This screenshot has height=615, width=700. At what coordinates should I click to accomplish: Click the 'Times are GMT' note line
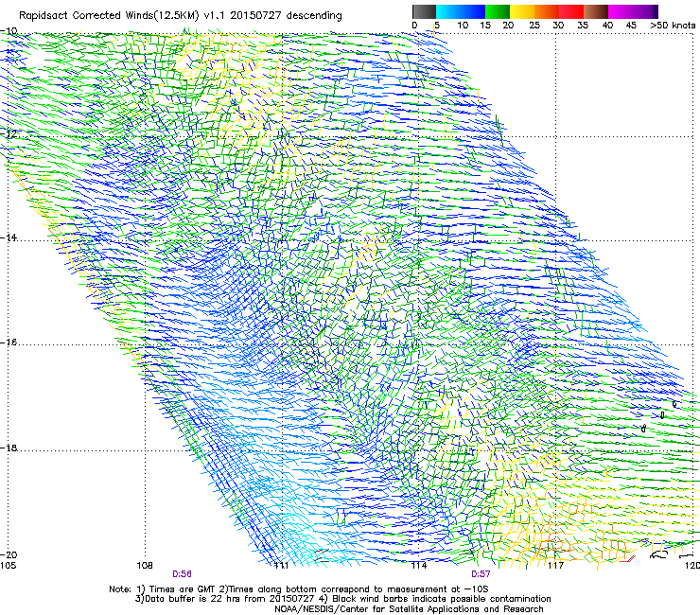point(299,589)
